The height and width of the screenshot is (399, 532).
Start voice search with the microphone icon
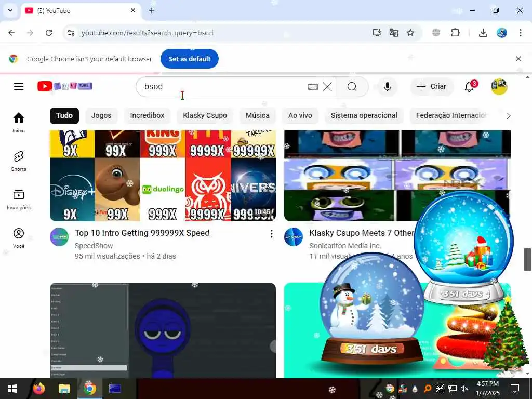tap(387, 87)
